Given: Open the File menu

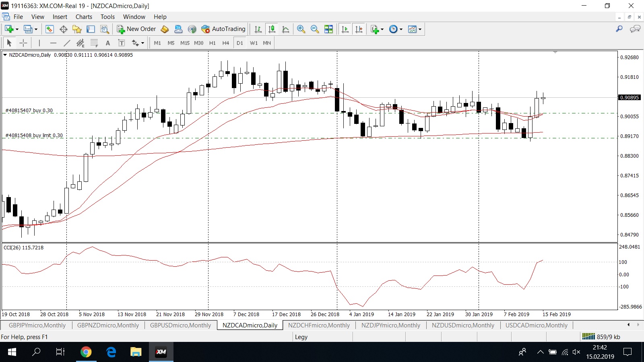Looking at the screenshot, I should point(18,17).
